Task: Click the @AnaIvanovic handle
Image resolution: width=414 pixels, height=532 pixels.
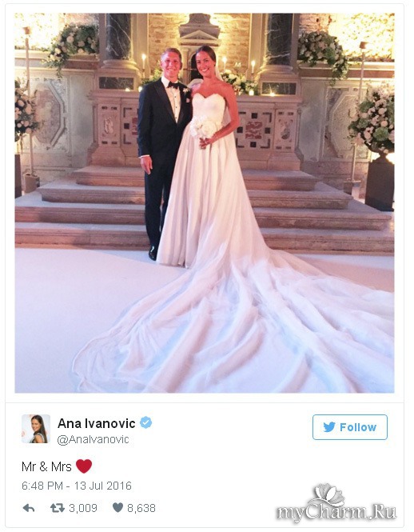Action: pos(93,439)
